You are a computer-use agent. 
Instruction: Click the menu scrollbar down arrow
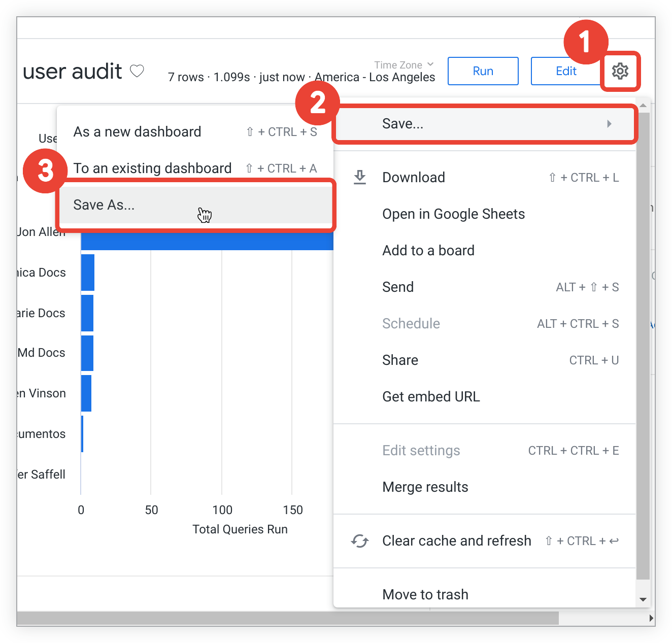click(x=643, y=599)
